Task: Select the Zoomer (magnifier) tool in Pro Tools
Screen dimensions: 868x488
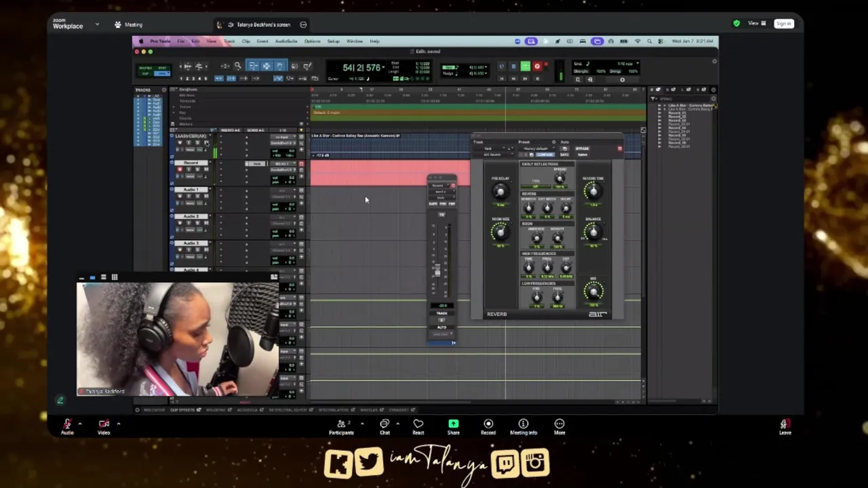Action: click(238, 66)
